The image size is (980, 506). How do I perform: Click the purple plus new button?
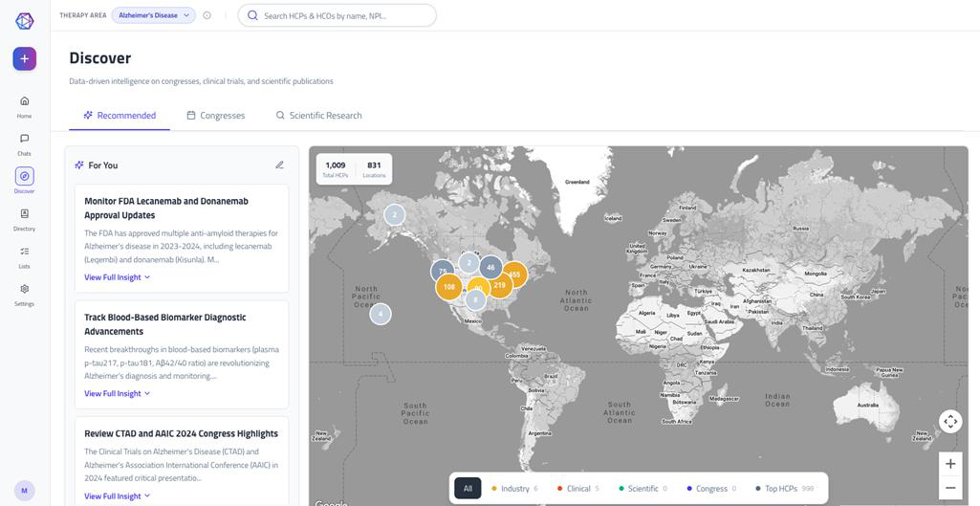pos(24,58)
